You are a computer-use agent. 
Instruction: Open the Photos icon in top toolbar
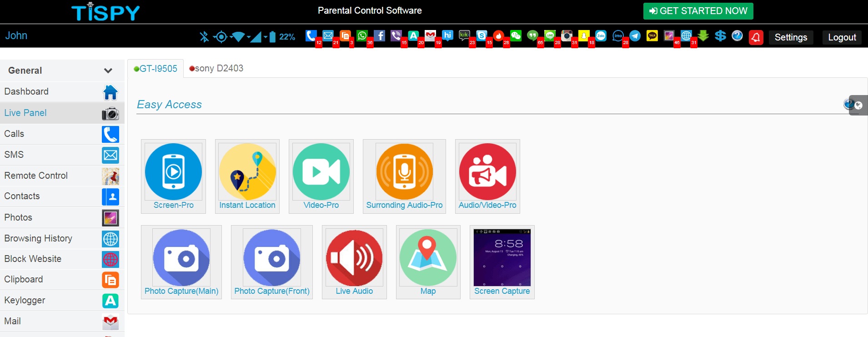(x=669, y=35)
